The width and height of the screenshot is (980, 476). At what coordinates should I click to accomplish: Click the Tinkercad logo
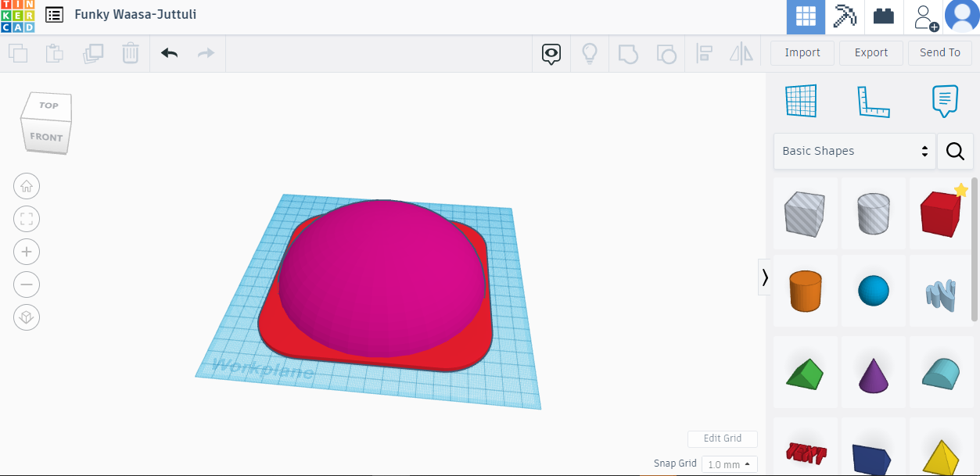click(x=17, y=16)
